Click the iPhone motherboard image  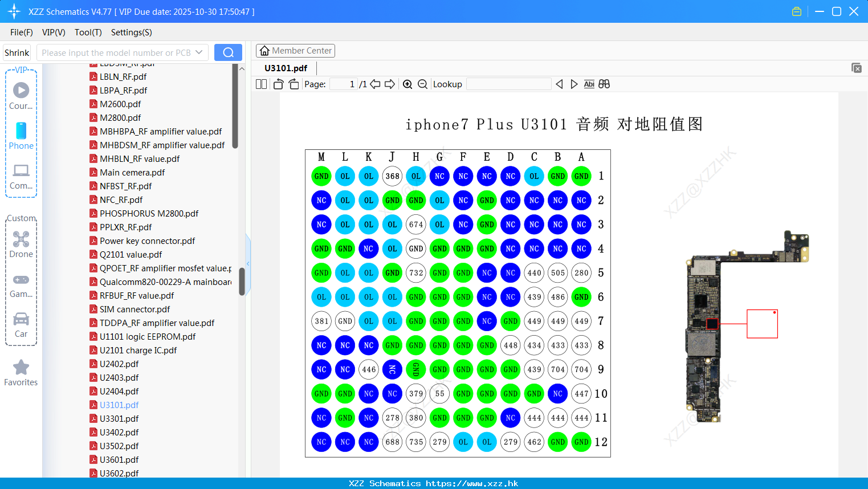point(747,327)
